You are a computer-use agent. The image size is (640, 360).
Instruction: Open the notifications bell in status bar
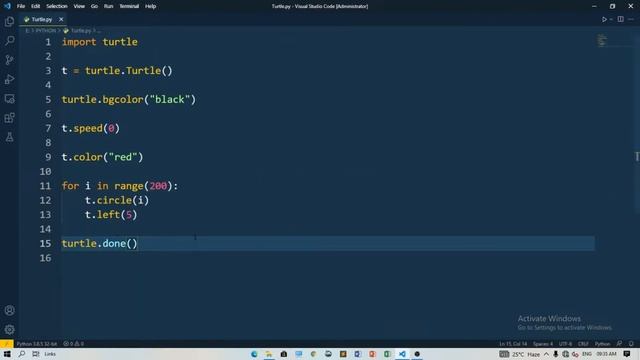pyautogui.click(x=631, y=344)
